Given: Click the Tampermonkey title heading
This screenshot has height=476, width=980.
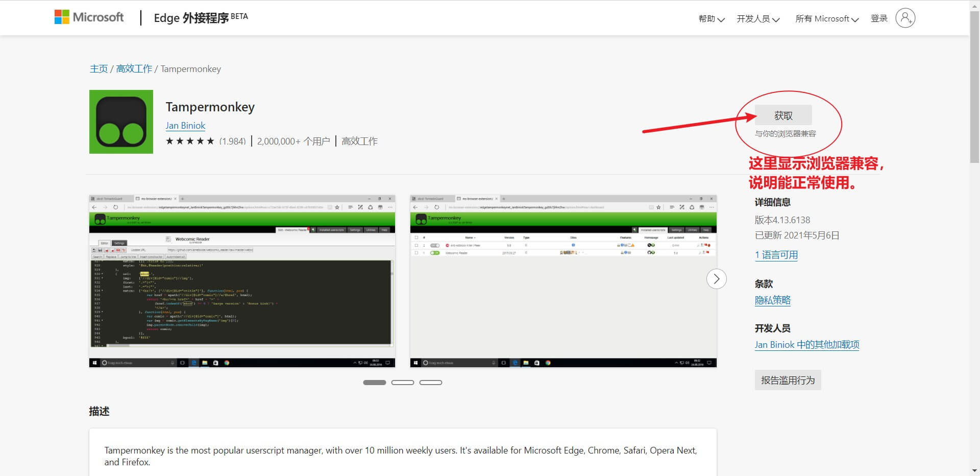Looking at the screenshot, I should coord(210,107).
